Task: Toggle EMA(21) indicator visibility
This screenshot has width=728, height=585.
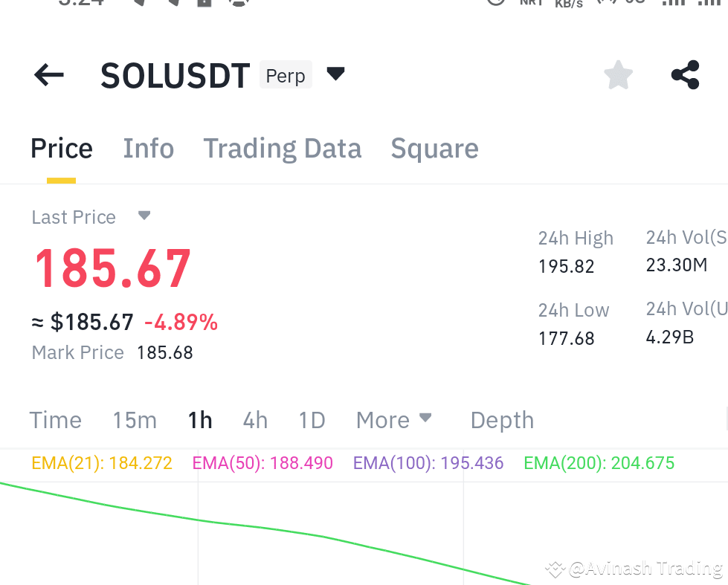Action: [102, 462]
